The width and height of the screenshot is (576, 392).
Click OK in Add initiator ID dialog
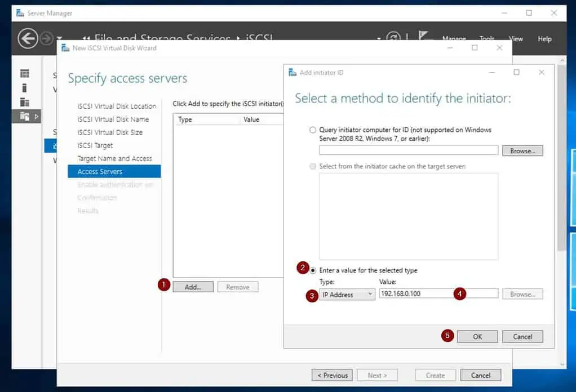477,337
